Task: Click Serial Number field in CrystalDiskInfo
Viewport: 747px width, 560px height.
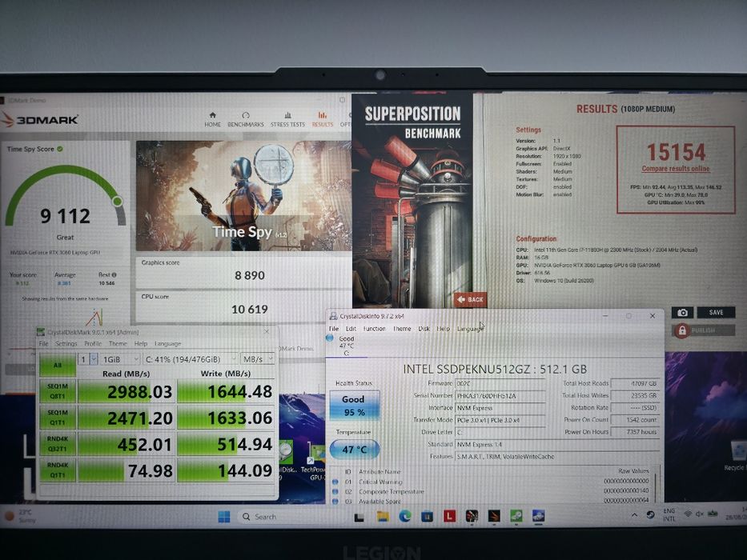Action: click(500, 396)
